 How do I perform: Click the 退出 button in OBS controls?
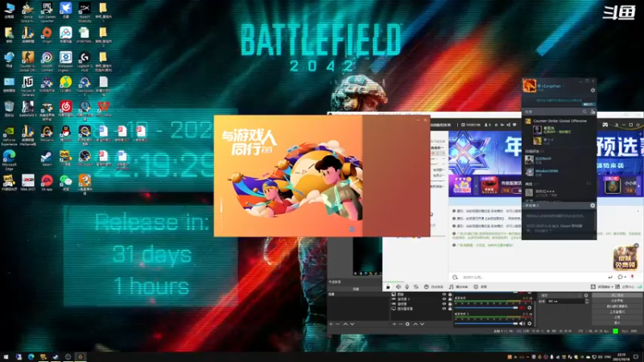617,323
